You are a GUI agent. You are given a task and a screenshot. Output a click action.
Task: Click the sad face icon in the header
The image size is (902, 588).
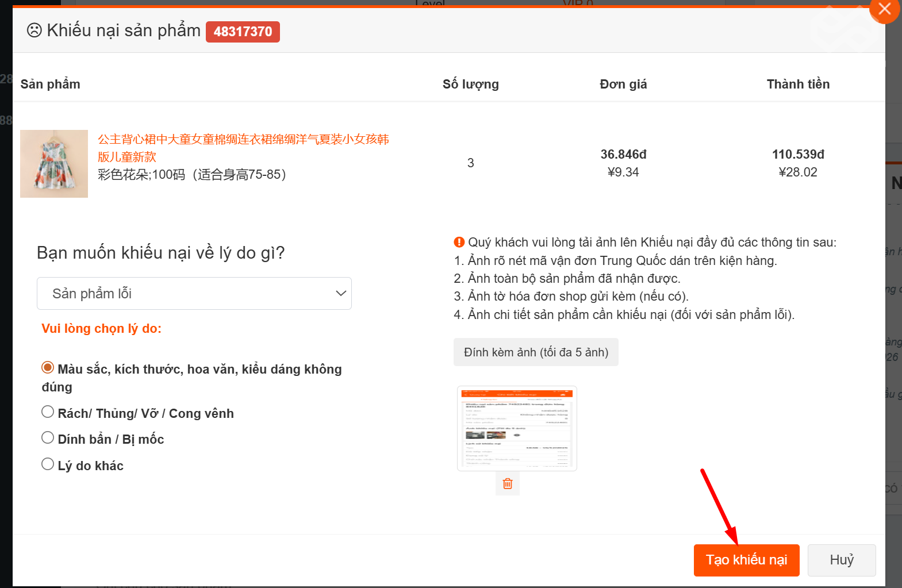(34, 30)
